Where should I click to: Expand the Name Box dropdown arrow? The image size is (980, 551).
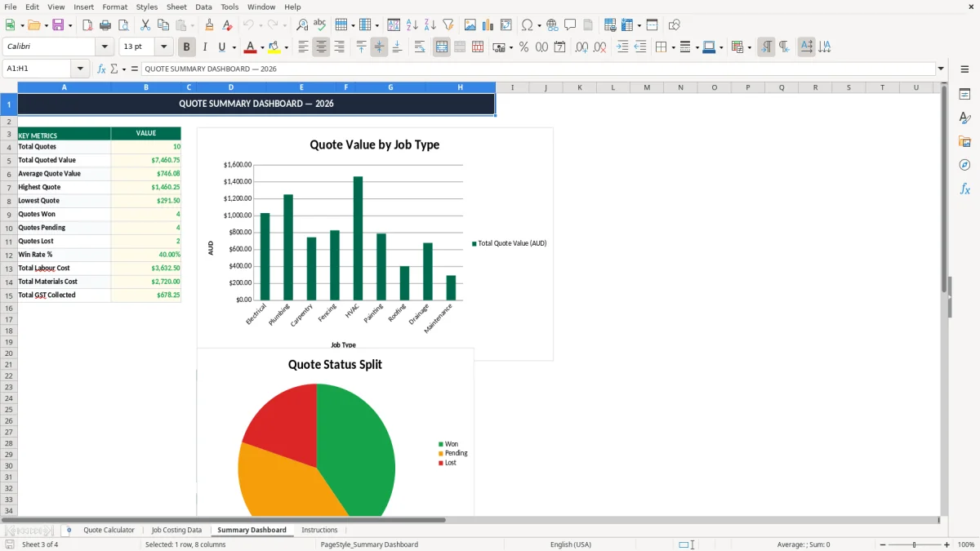tap(80, 69)
